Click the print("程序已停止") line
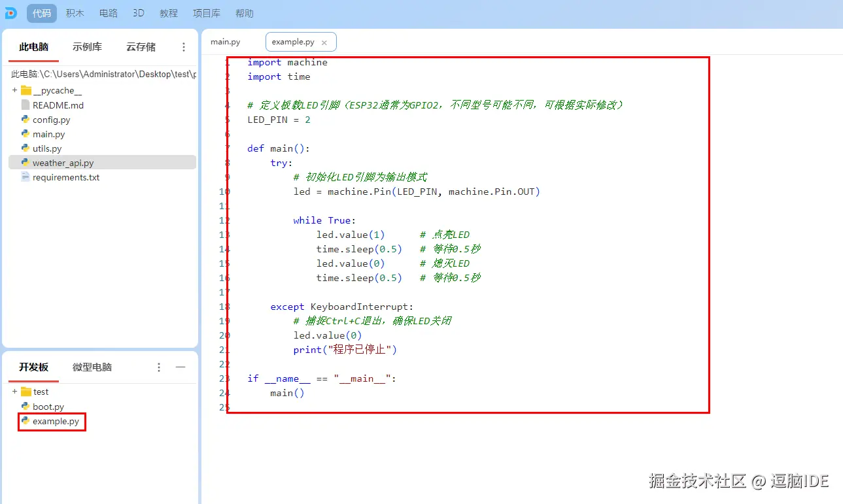This screenshot has height=504, width=843. (345, 350)
